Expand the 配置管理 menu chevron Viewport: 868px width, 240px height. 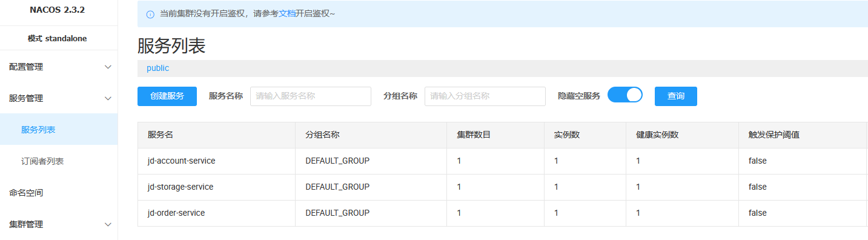coord(108,67)
